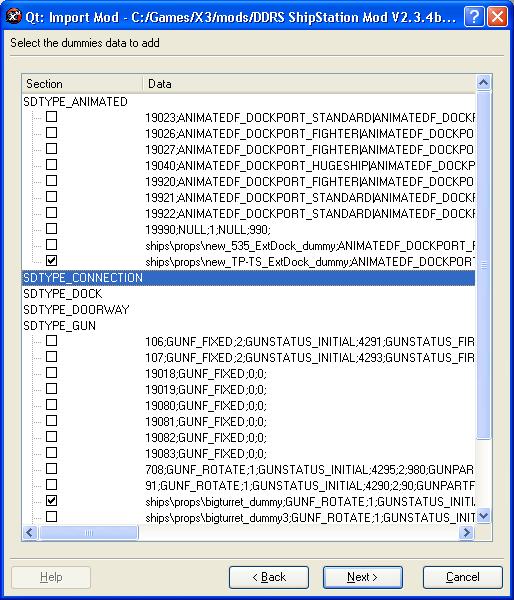Click the horizontal scrollbar thumb

click(88, 532)
